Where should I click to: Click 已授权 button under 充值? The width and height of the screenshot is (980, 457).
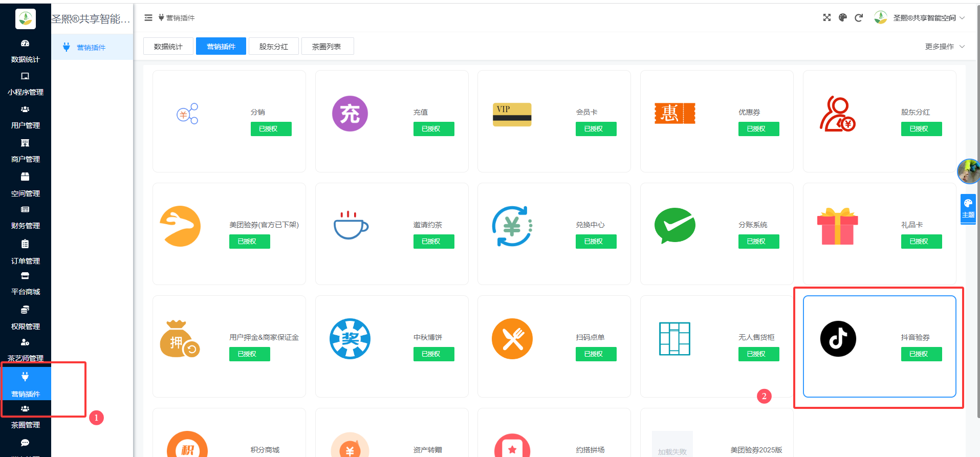[434, 129]
